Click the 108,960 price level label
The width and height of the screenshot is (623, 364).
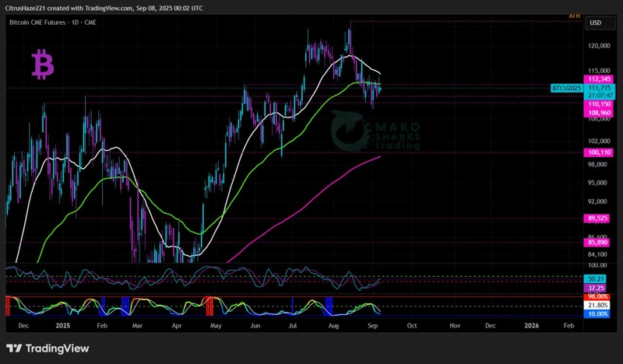pos(598,112)
